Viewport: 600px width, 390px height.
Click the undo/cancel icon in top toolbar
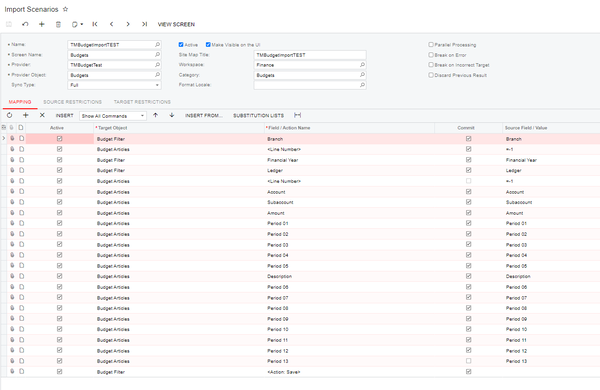click(x=25, y=24)
